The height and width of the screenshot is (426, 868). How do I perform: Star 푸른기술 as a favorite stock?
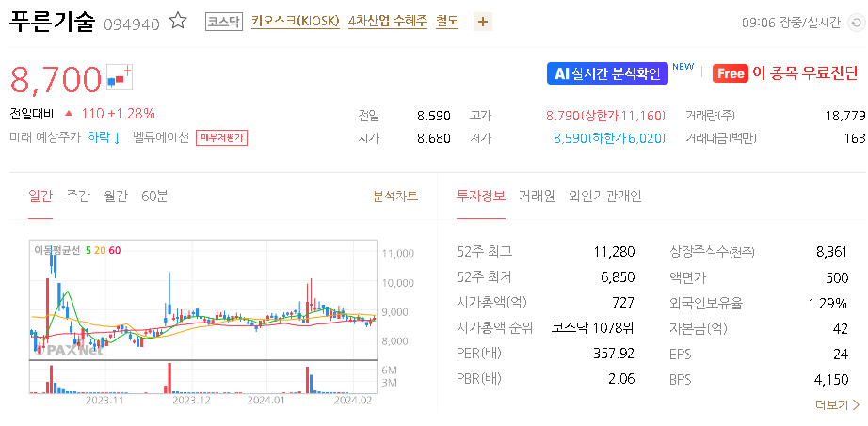[x=178, y=22]
